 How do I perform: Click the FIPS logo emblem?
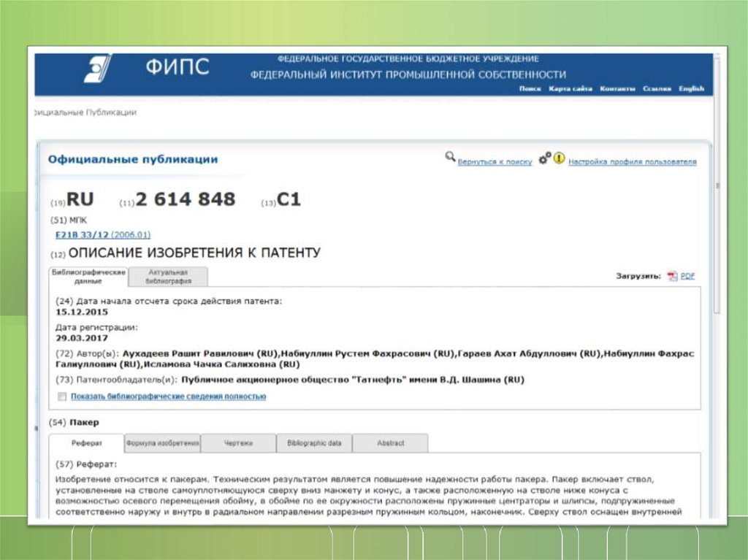click(x=98, y=68)
